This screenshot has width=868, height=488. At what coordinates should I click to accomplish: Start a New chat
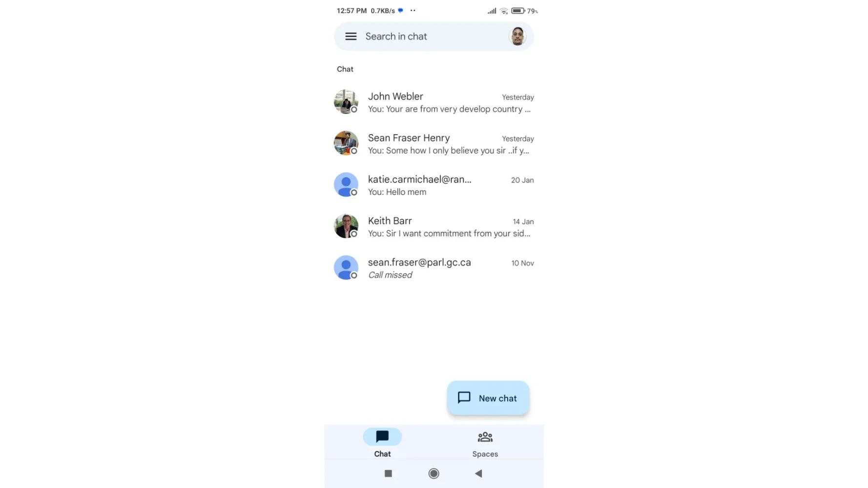(488, 398)
